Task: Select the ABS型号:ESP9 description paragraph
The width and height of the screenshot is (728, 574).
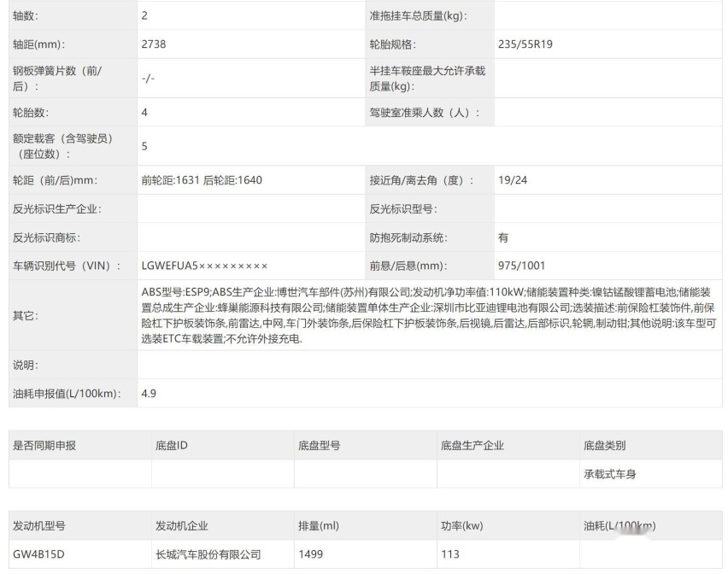Action: [x=429, y=315]
